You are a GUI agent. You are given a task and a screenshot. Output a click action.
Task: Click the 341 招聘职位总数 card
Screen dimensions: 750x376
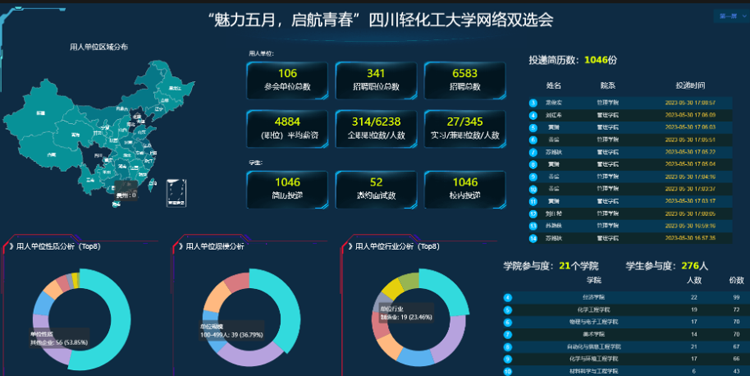pos(376,80)
